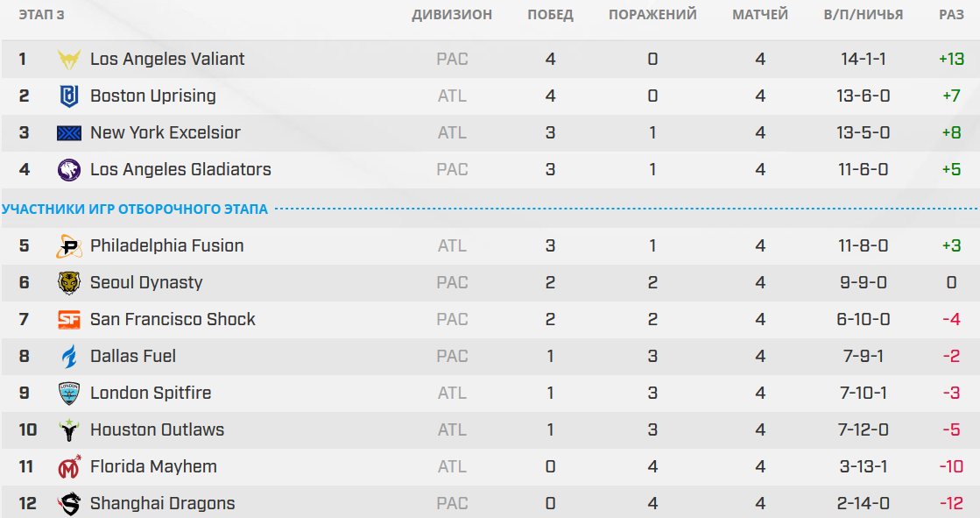Click the Philadelphia Fusion logo
The height and width of the screenshot is (518, 980).
coord(69,246)
